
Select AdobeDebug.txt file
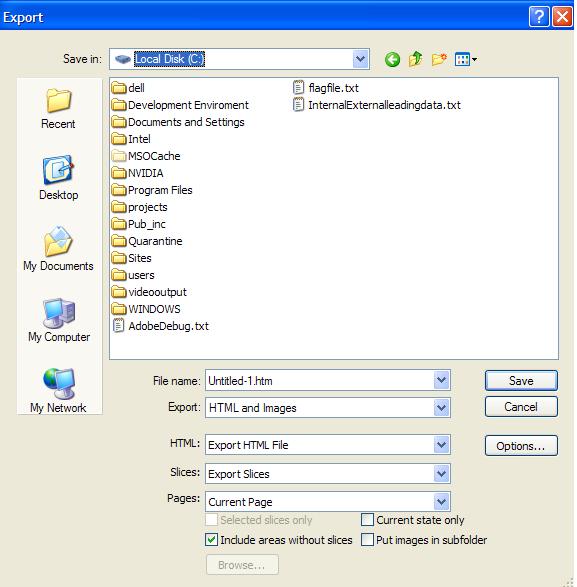161,326
